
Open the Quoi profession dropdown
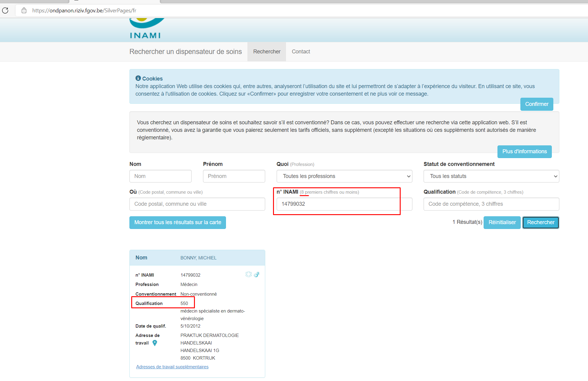pos(344,176)
